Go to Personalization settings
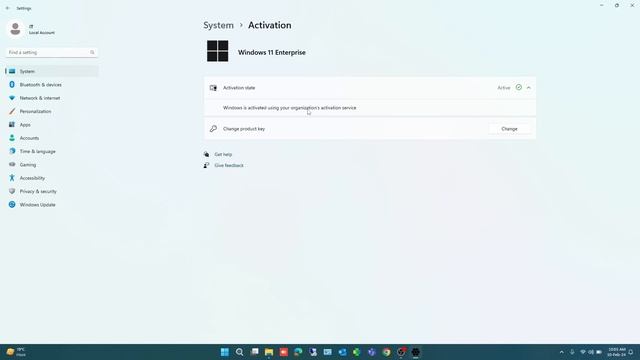 tap(51, 111)
